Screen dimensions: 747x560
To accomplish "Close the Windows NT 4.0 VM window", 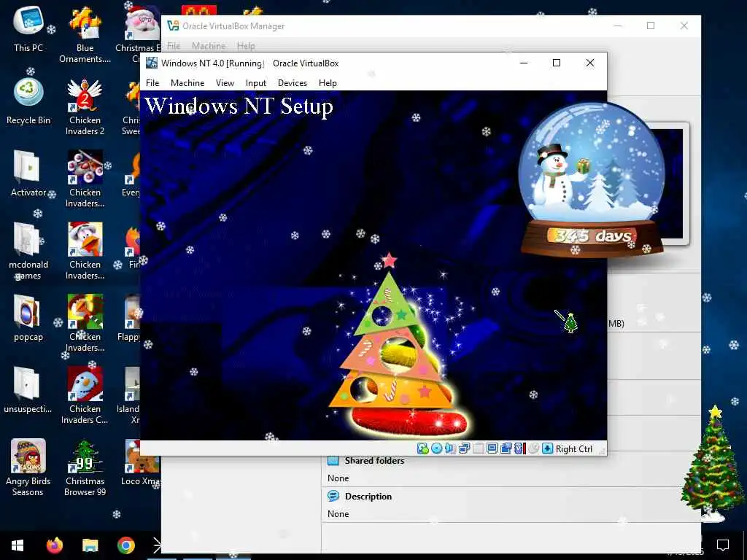I will point(589,63).
